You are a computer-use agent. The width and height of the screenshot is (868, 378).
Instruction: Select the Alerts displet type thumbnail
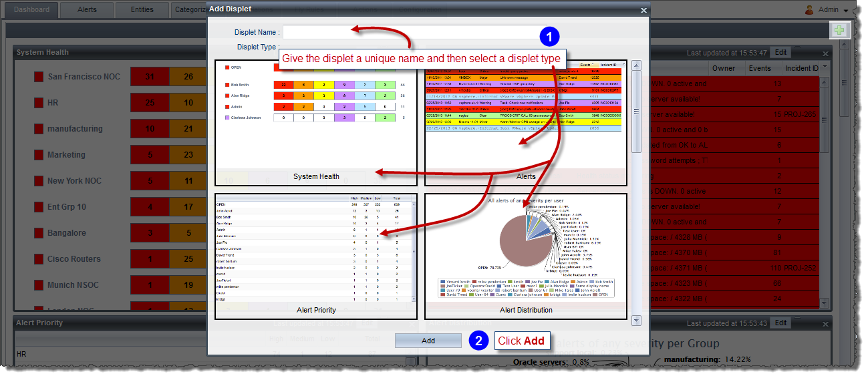(x=526, y=123)
